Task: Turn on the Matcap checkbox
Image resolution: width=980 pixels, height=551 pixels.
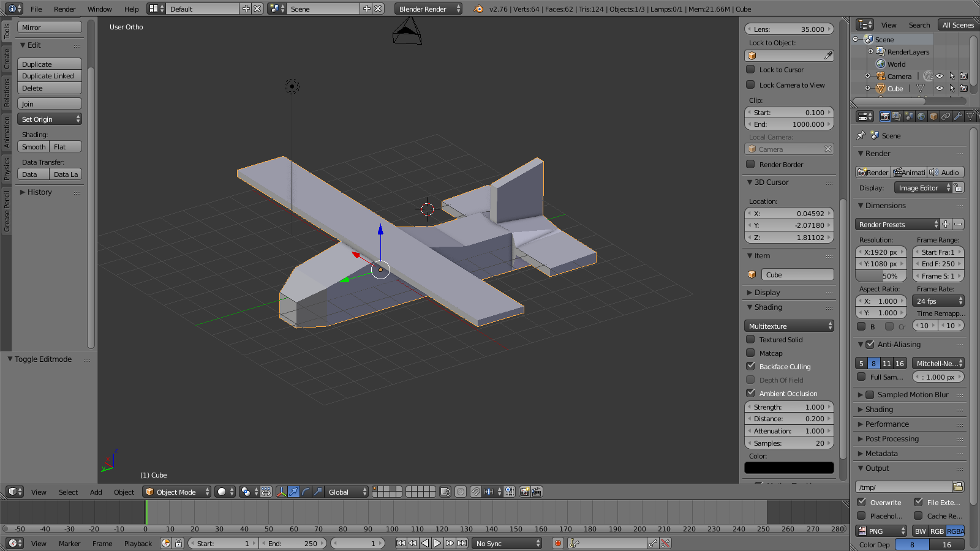Action: tap(750, 353)
